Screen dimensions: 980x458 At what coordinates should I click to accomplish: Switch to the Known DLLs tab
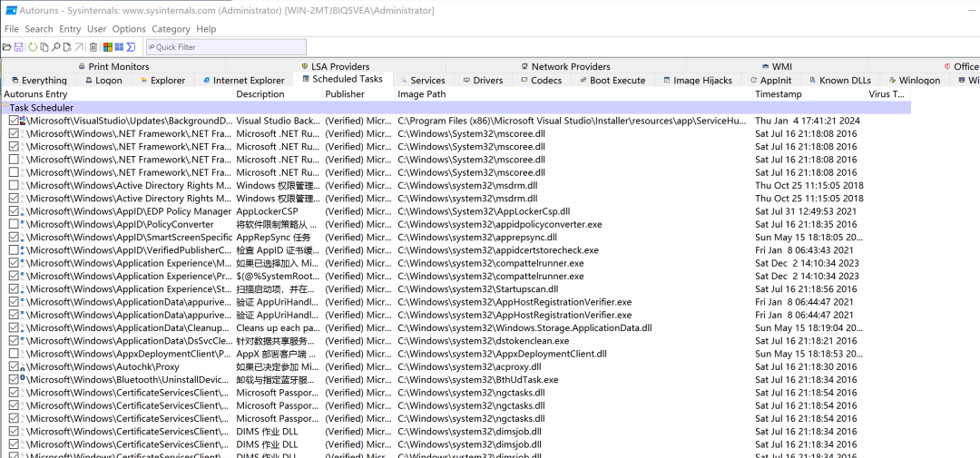coord(840,80)
